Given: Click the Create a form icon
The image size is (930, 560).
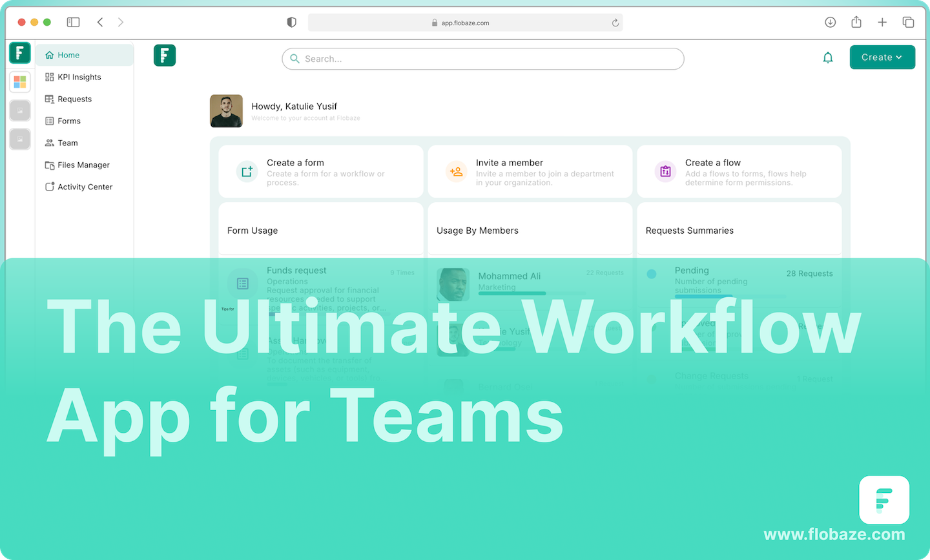Looking at the screenshot, I should pos(246,171).
